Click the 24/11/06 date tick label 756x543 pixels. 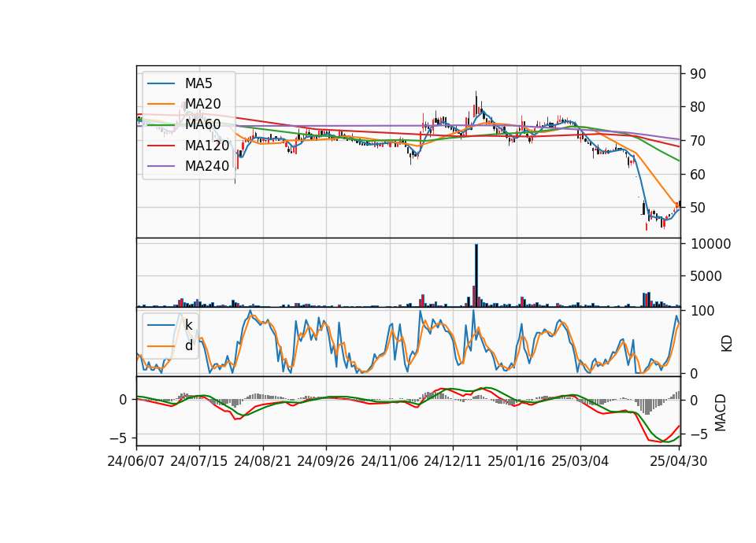[x=389, y=461]
